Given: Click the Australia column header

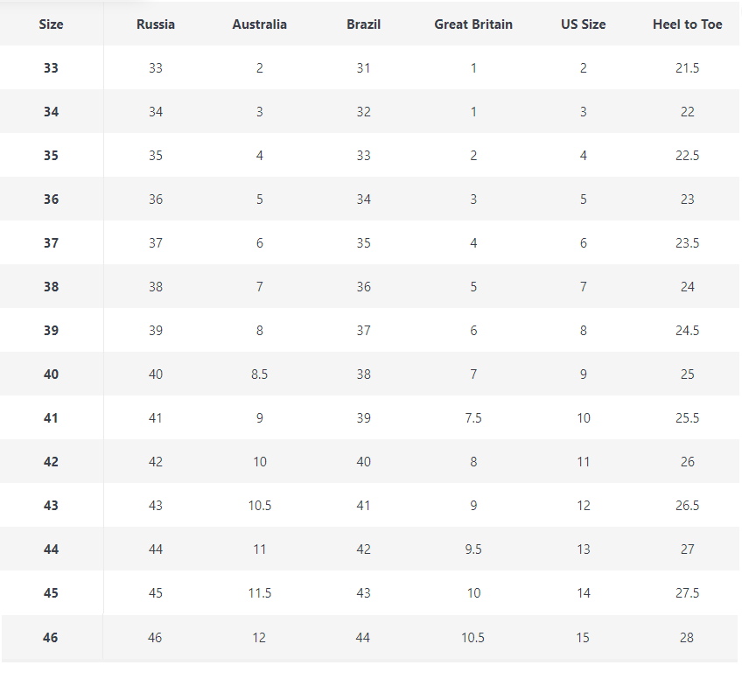Looking at the screenshot, I should (x=259, y=24).
